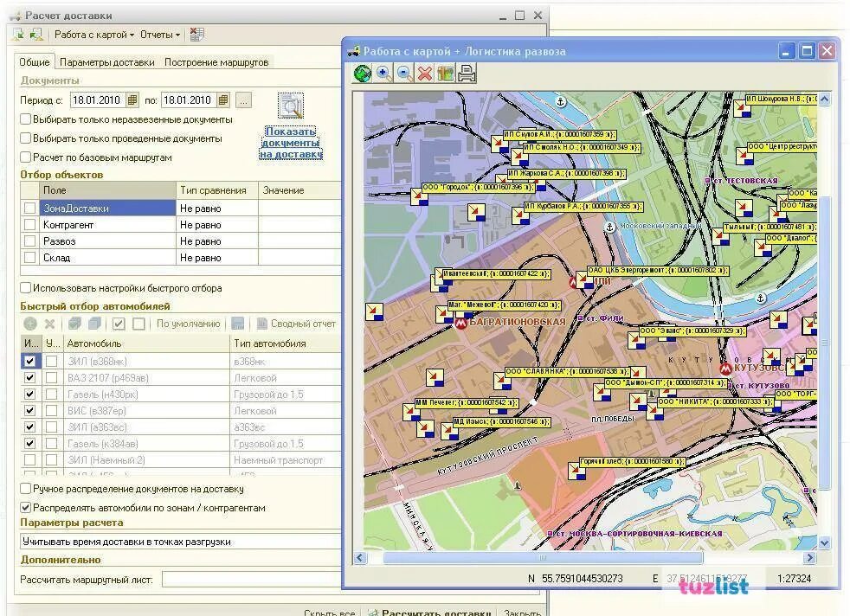Click the 'Автомобиль' column header
Screen dimensions: 850x616
pos(146,343)
